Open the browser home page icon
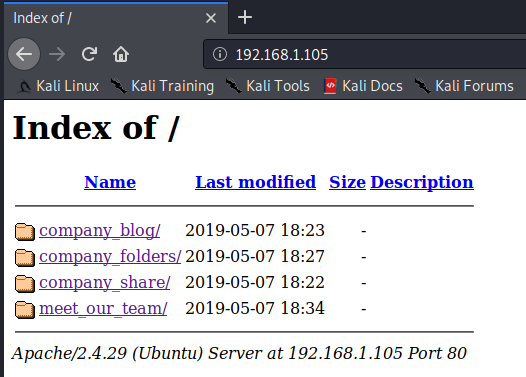 [121, 54]
